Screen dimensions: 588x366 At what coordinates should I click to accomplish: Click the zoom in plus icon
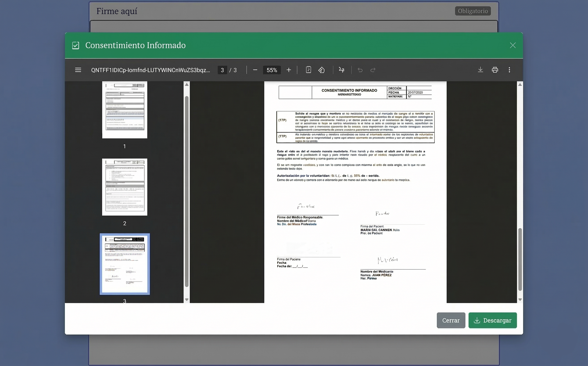click(x=289, y=70)
